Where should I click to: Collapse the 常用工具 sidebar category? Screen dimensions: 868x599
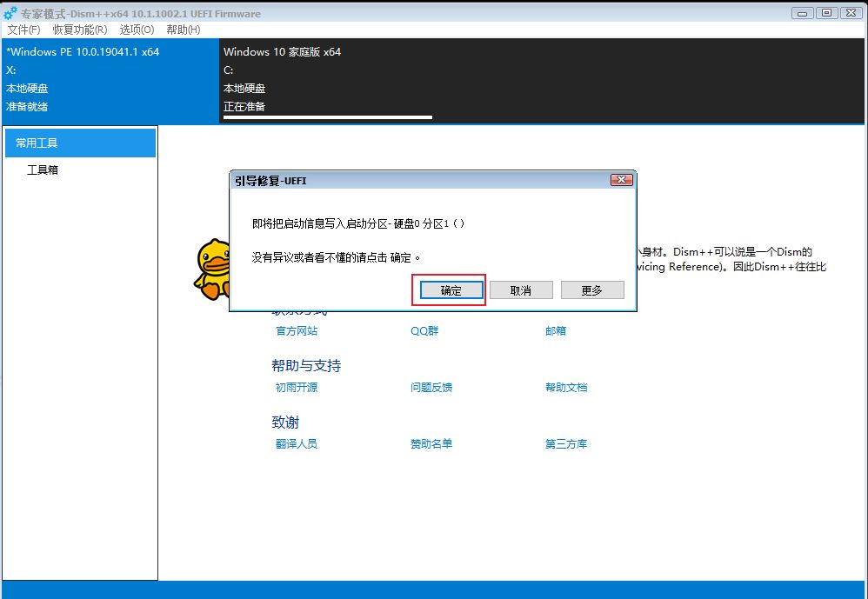pyautogui.click(x=80, y=143)
